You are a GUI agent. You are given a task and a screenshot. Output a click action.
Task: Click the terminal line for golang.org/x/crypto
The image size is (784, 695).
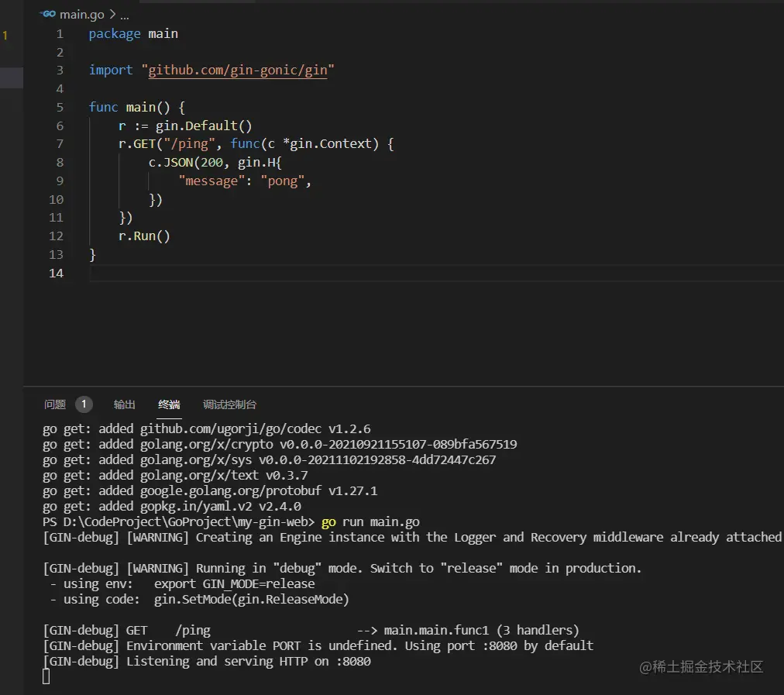coord(280,445)
